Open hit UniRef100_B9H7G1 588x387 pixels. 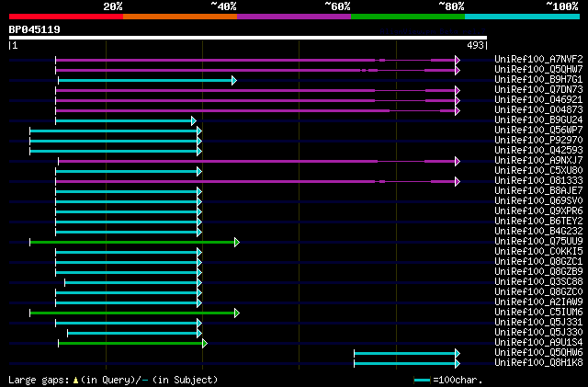pos(538,80)
